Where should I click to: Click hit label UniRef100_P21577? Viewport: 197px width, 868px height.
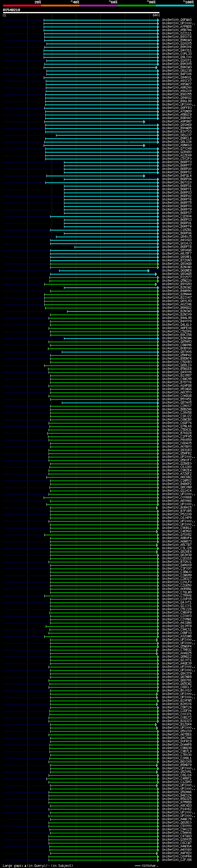[176, 277]
